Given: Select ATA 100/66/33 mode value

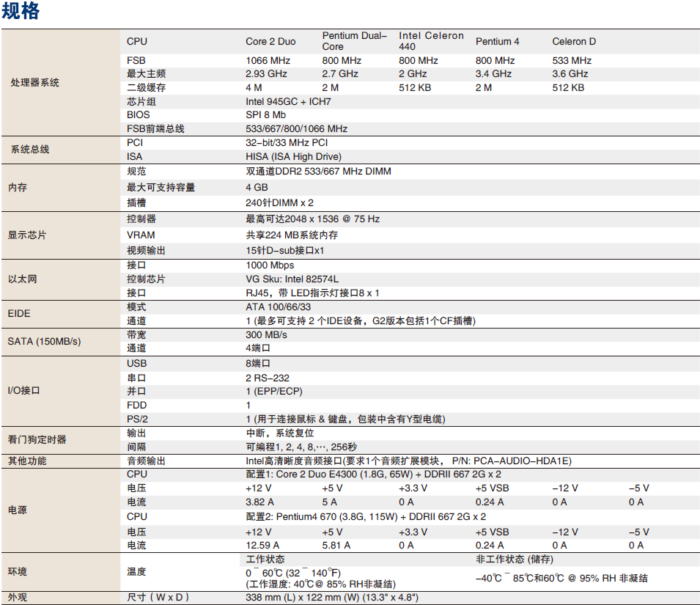Looking at the screenshot, I should pos(278,307).
